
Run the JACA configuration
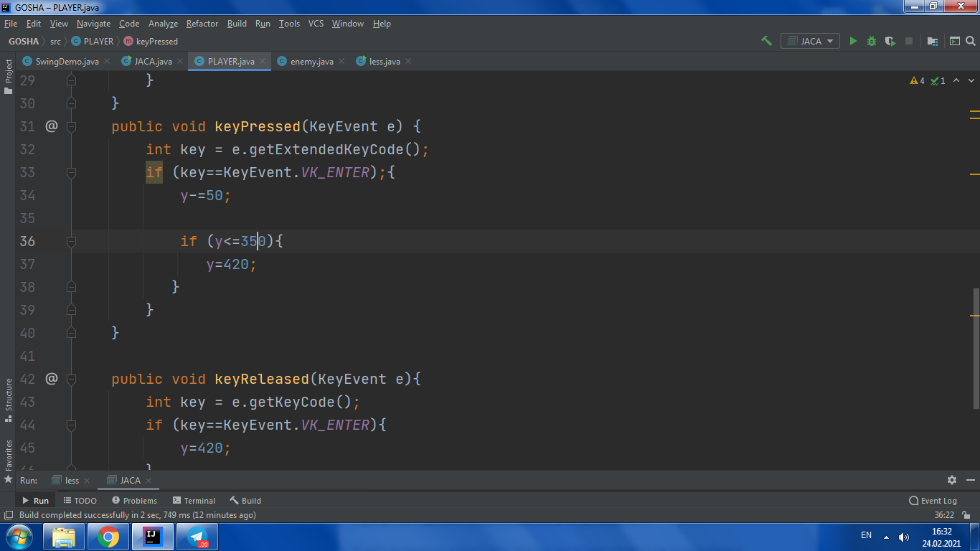(x=853, y=41)
